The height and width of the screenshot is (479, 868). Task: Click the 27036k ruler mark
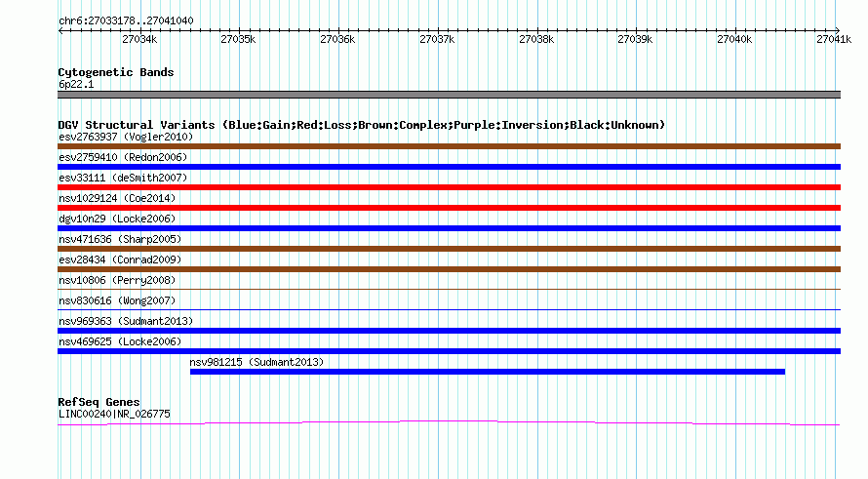pyautogui.click(x=337, y=39)
